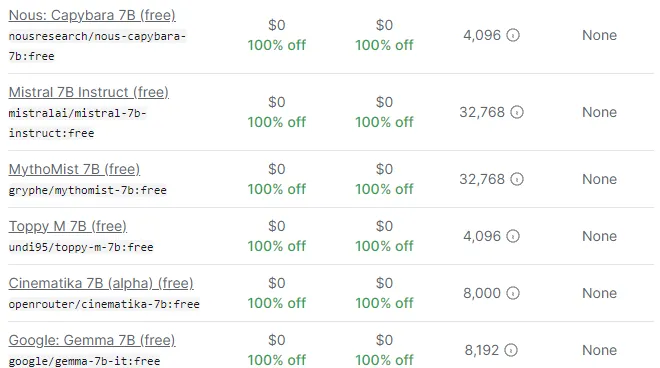Click info icon next to Capybara's 4,096 context

[x=512, y=35]
